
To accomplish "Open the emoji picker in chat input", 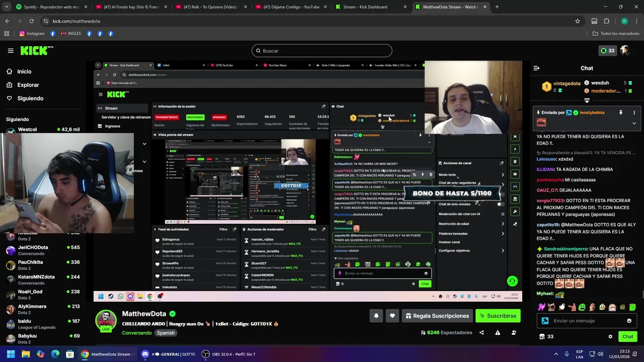I will (629, 321).
